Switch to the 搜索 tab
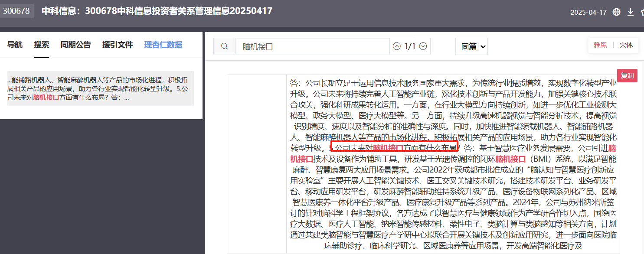The height and width of the screenshot is (254, 644). pyautogui.click(x=41, y=44)
